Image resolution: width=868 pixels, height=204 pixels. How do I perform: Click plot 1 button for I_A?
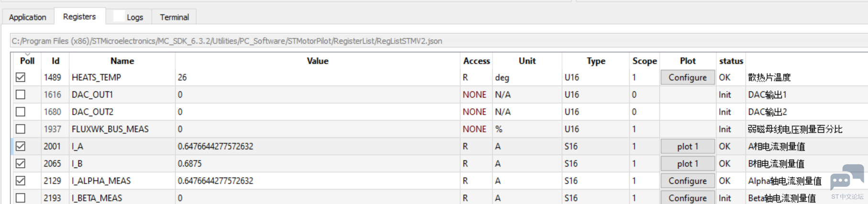coord(688,146)
